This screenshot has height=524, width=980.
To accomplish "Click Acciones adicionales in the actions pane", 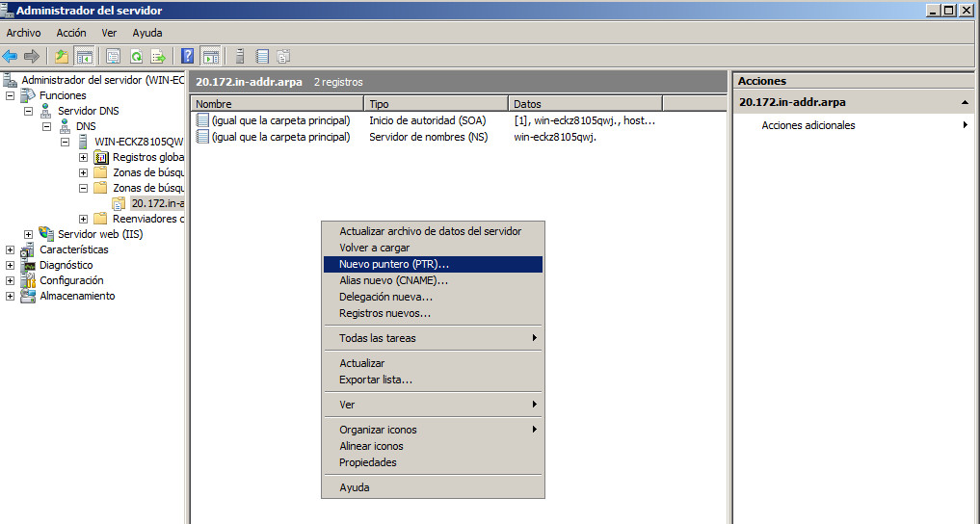I will [x=808, y=125].
